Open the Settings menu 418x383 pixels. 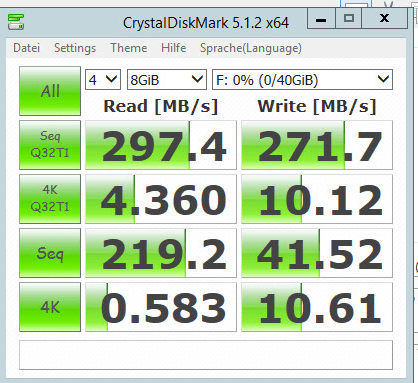[x=75, y=48]
